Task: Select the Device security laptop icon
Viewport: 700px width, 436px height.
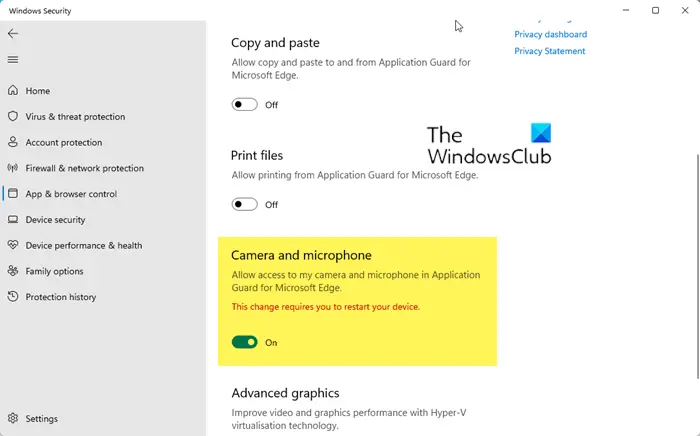Action: tap(13, 220)
